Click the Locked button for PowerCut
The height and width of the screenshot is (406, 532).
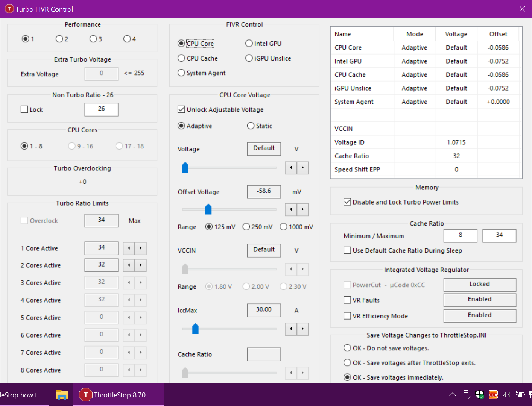[x=480, y=285]
